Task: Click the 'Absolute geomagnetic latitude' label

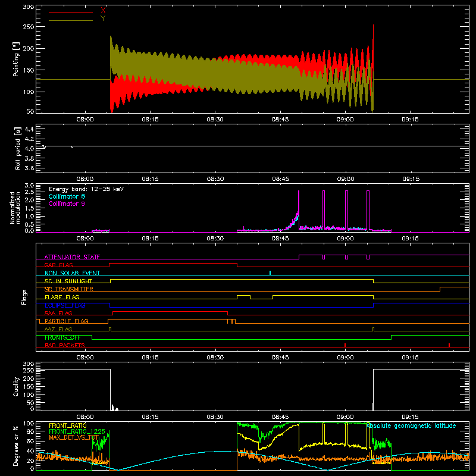Action: click(x=411, y=425)
